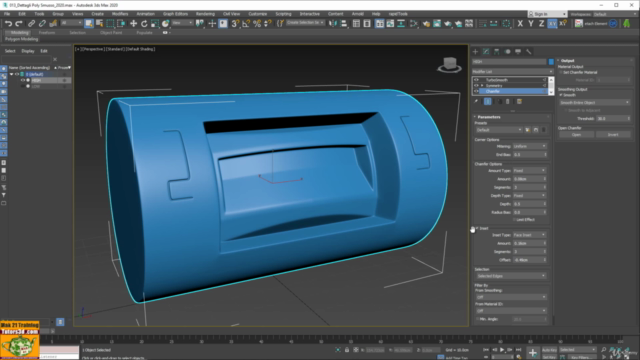This screenshot has height=360, width=640.
Task: Open the Rendering menu
Action: tap(205, 14)
